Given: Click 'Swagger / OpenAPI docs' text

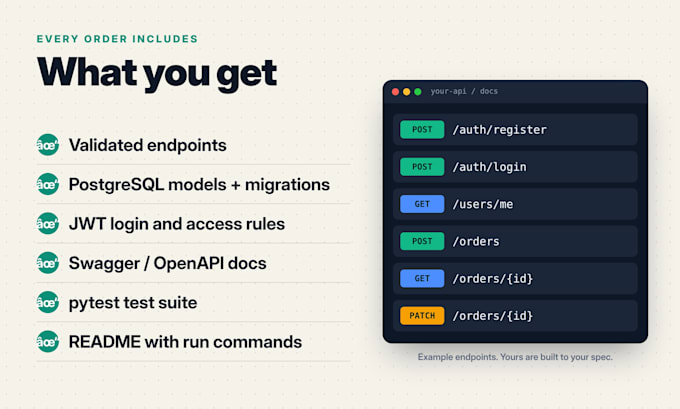Looking at the screenshot, I should pos(167,263).
